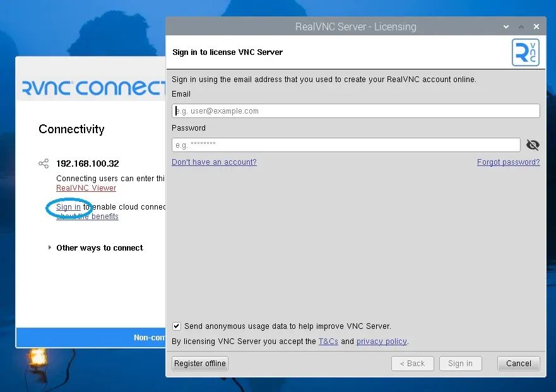Click the Forgot password link
This screenshot has width=556, height=392.
(508, 162)
